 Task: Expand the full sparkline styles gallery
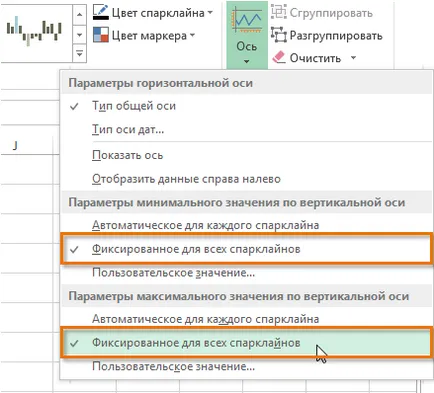[79, 53]
